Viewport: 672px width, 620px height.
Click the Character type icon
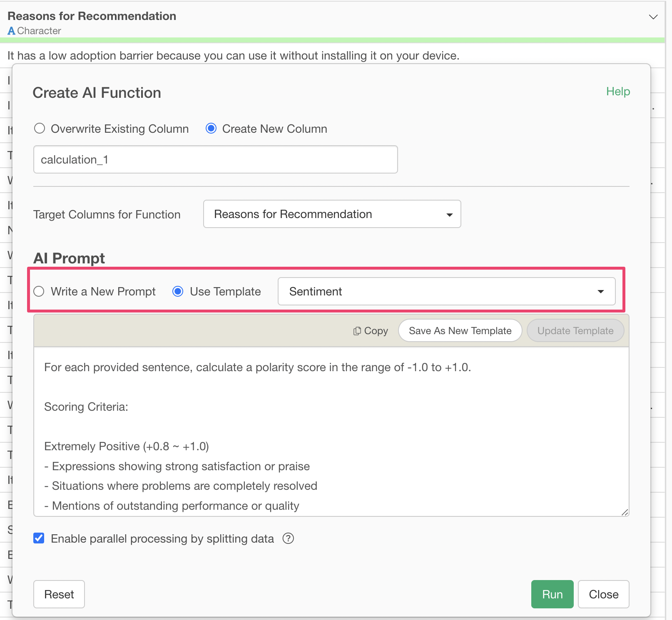tap(11, 31)
